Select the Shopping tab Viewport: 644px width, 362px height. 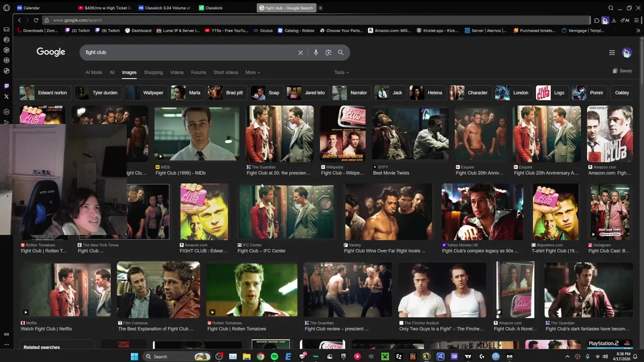pos(153,72)
